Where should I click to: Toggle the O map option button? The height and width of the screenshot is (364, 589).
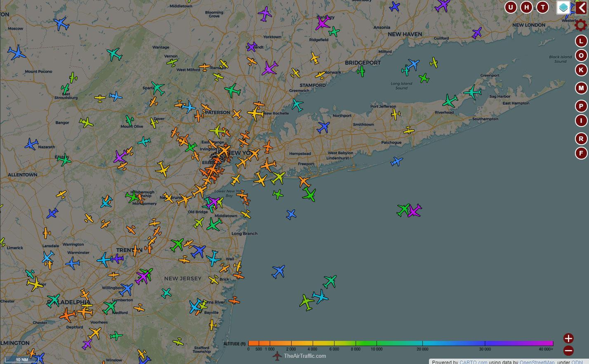(x=581, y=56)
